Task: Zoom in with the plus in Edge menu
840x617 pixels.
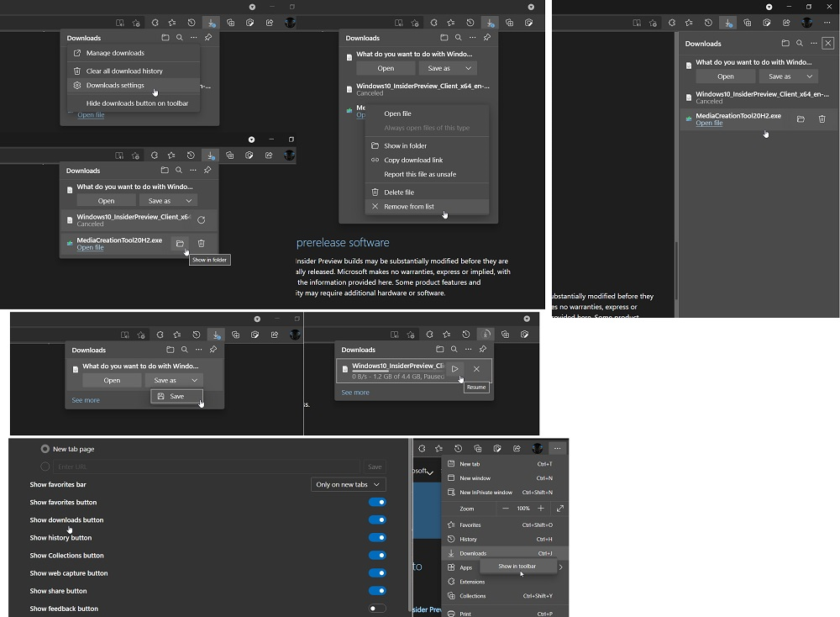Action: [541, 509]
